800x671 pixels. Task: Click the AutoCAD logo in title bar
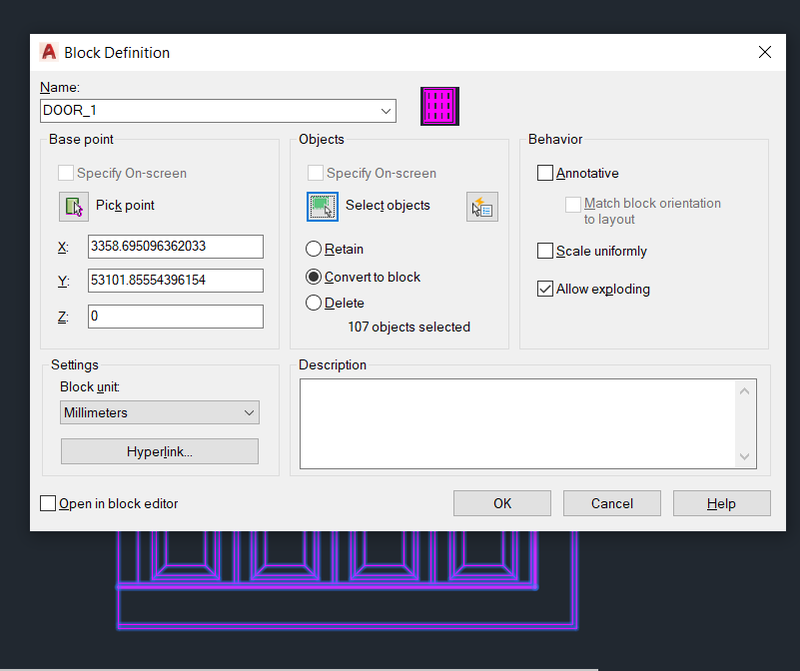coord(49,52)
